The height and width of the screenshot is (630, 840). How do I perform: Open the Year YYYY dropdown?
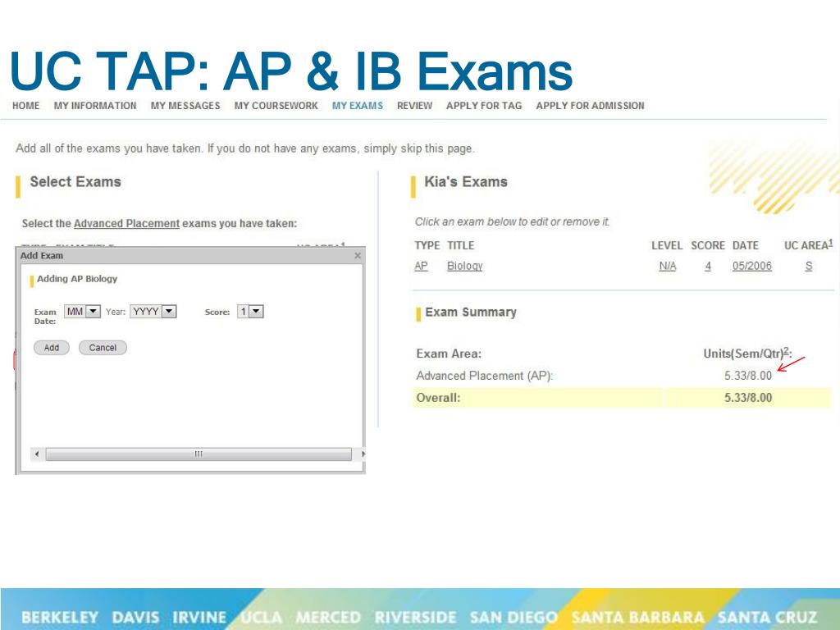(x=153, y=311)
